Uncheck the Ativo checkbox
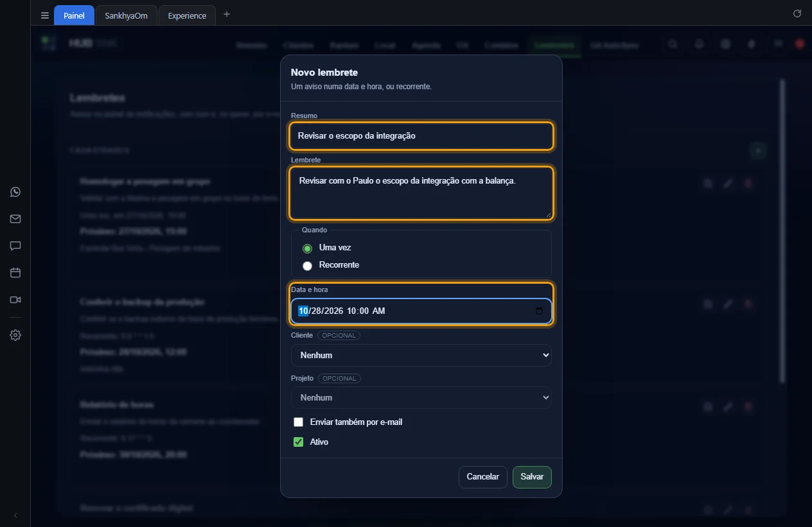This screenshot has height=527, width=812. click(x=298, y=442)
